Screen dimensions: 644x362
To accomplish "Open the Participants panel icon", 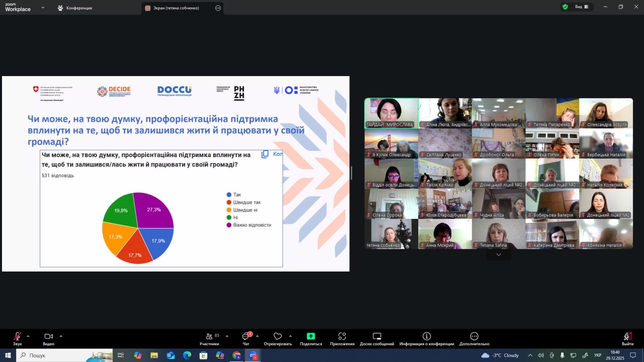I will [209, 336].
